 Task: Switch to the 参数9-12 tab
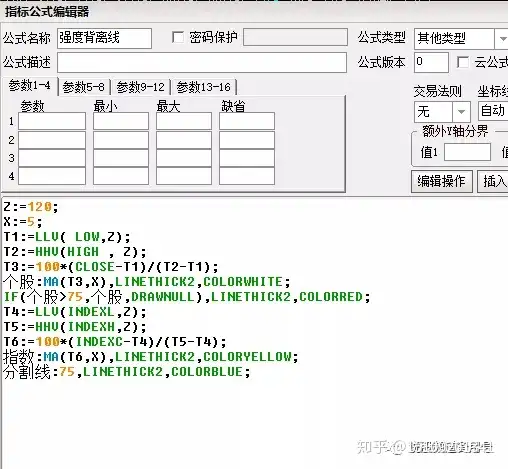click(x=140, y=87)
